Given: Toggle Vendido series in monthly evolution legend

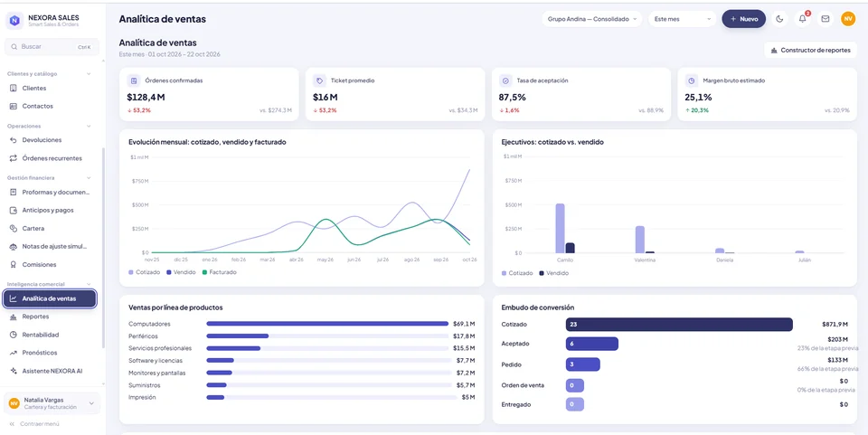Looking at the screenshot, I should point(181,272).
